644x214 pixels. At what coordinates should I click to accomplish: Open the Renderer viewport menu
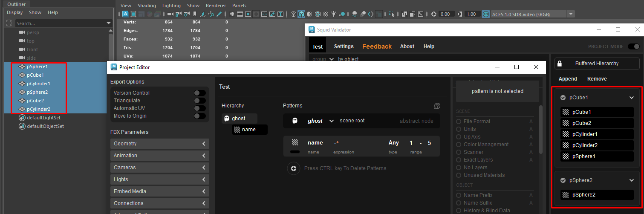coord(216,6)
